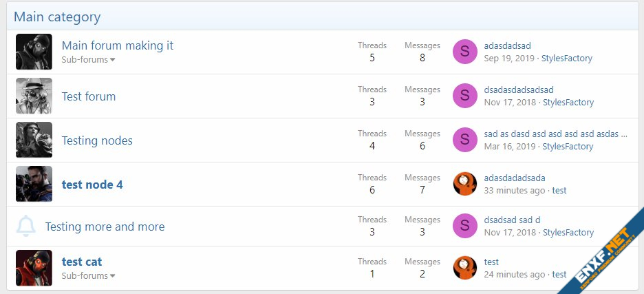644x294 pixels.
Task: Open Testing more and more forum
Action: (105, 227)
